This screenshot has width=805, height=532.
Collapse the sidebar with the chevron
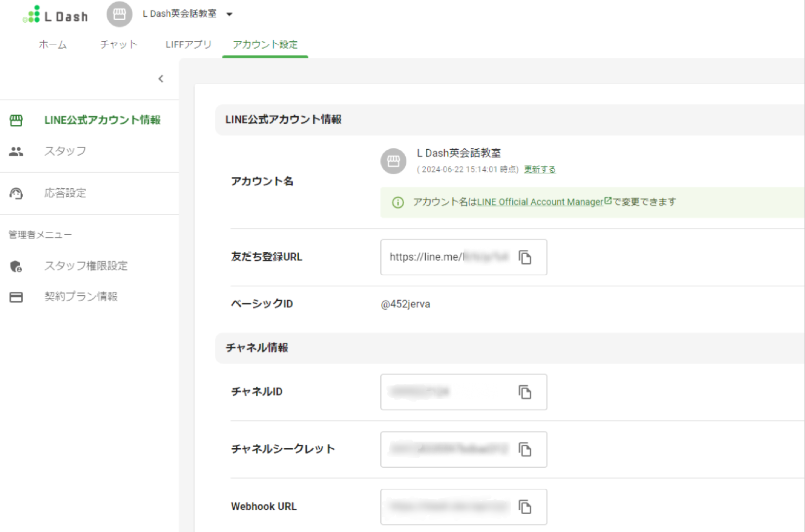pyautogui.click(x=161, y=78)
